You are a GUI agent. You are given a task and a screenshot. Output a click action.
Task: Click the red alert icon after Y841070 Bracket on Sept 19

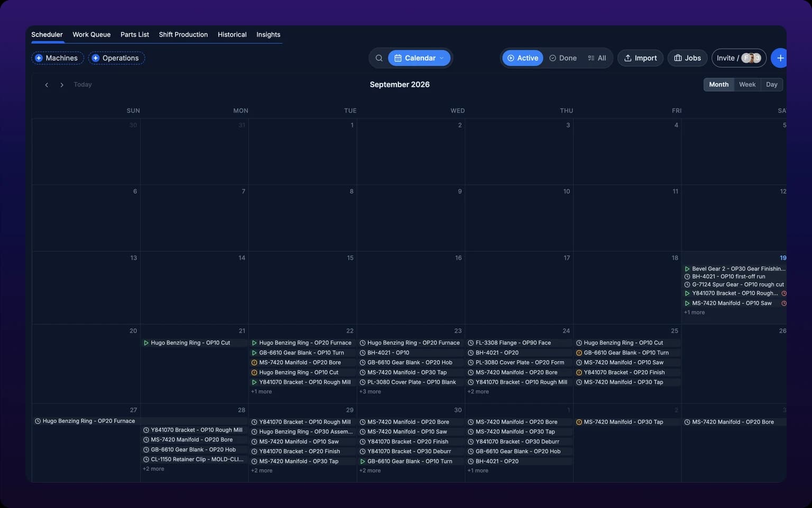[784, 293]
